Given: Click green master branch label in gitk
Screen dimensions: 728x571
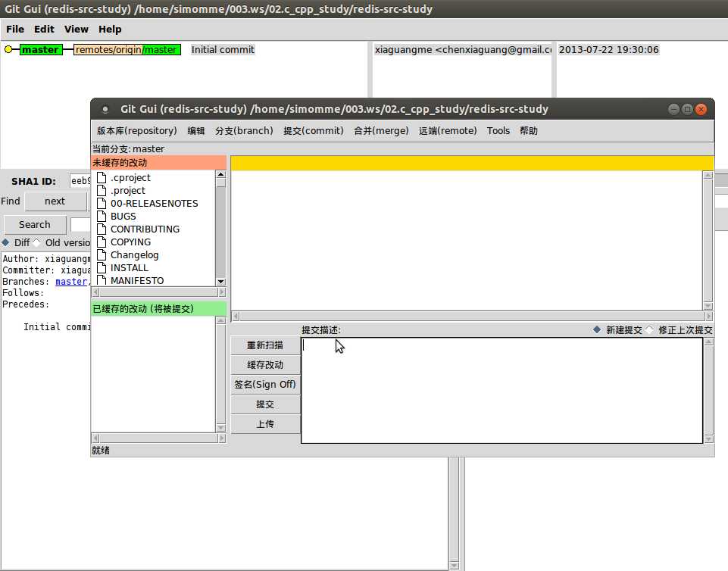Looking at the screenshot, I should (41, 50).
